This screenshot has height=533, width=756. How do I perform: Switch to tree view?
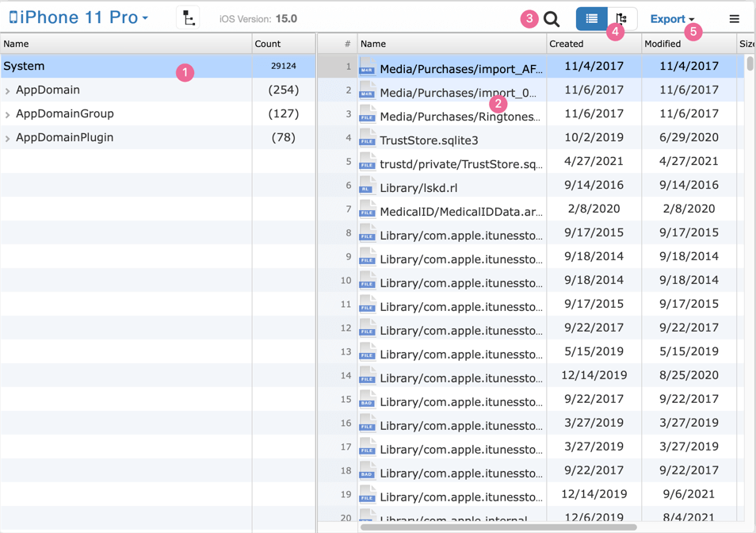click(x=622, y=19)
